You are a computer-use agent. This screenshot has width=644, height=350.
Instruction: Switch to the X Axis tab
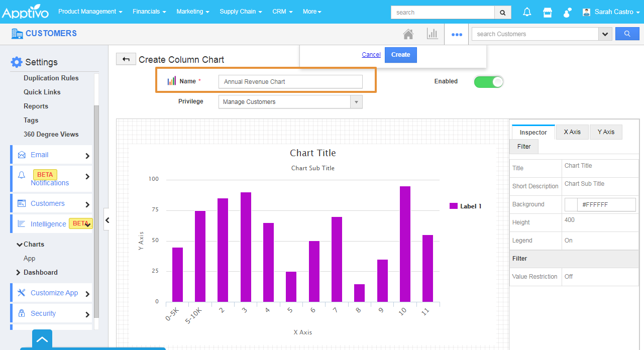pyautogui.click(x=572, y=132)
